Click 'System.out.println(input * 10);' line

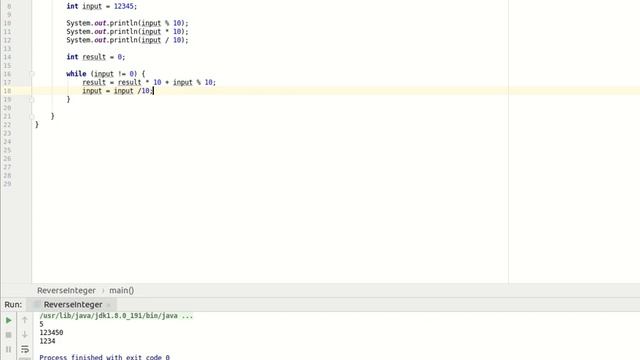(127, 31)
